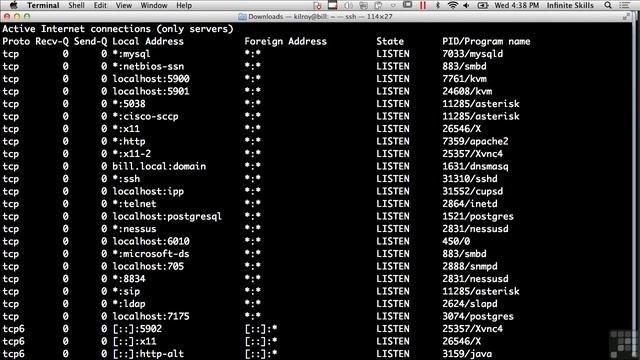This screenshot has width=640, height=360.
Task: Click the Downloads folder icon in title bar
Action: pyautogui.click(x=242, y=17)
